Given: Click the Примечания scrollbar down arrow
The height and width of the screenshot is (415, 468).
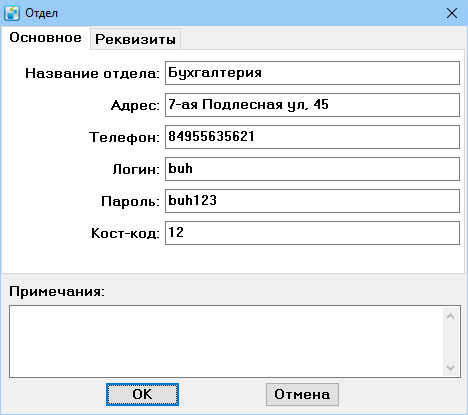Looking at the screenshot, I should 450,368.
